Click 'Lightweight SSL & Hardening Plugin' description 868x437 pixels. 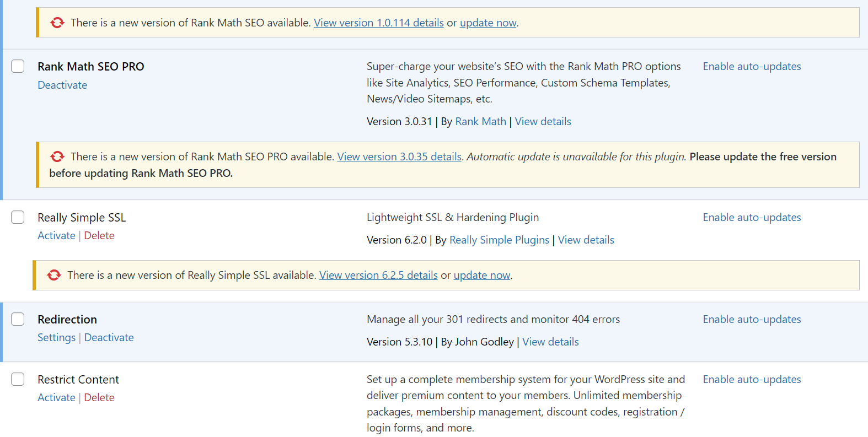(453, 217)
